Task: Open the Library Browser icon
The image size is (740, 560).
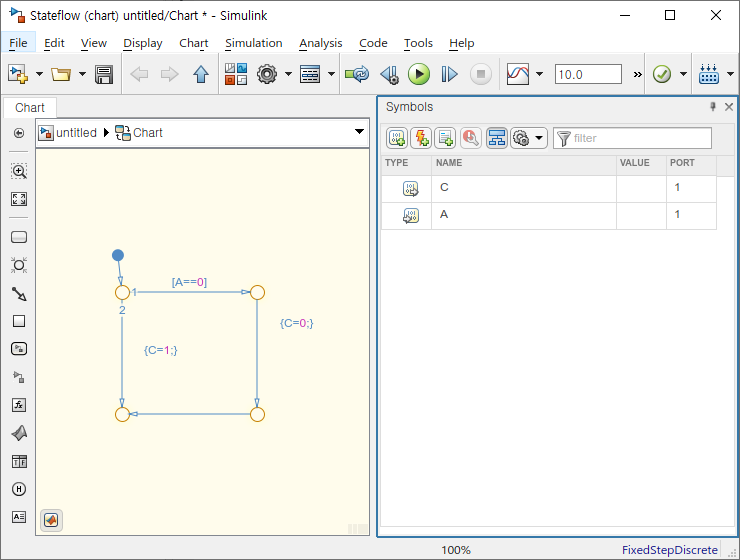Action: pos(236,74)
